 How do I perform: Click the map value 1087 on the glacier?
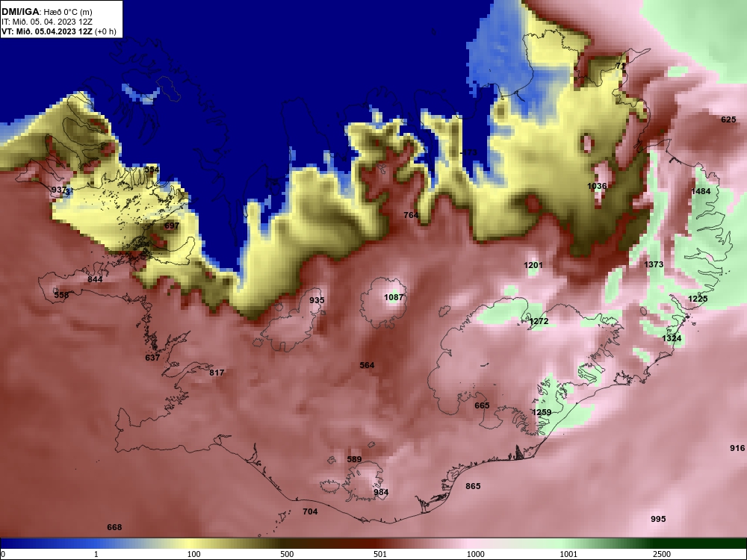[394, 298]
